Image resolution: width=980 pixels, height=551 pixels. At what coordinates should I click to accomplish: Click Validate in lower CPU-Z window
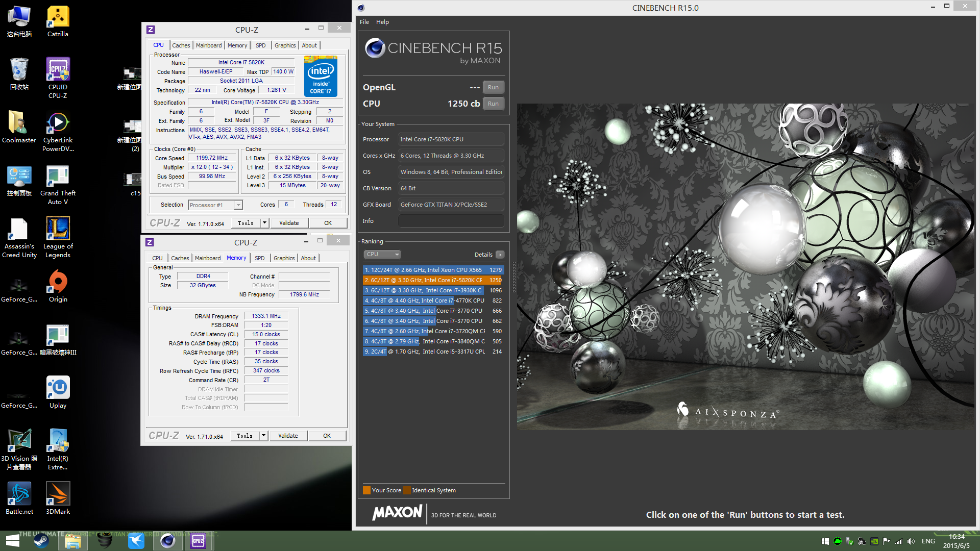point(288,436)
